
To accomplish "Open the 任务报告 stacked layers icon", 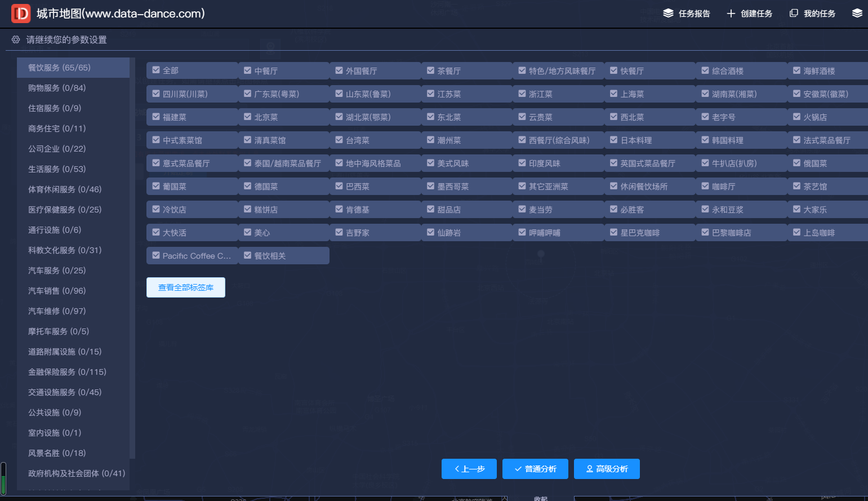I will pos(668,13).
